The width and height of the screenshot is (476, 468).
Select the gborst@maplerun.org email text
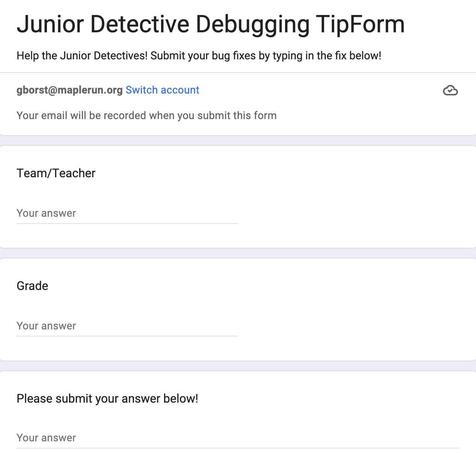coord(69,90)
